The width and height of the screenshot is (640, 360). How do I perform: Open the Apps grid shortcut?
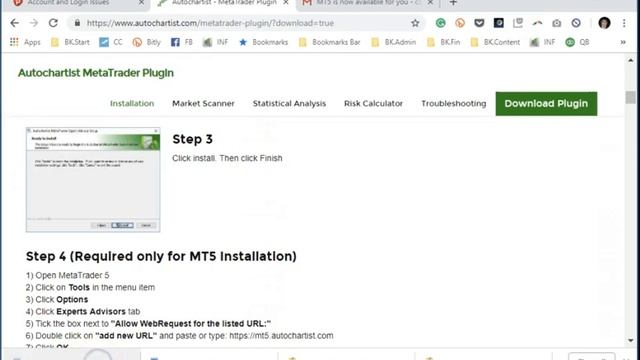point(25,42)
